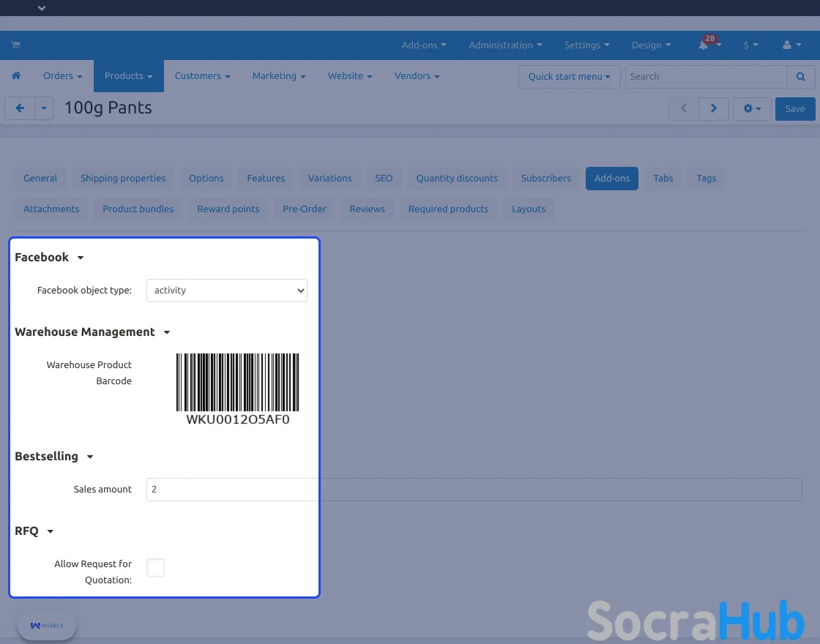Switch to the Reviews tab
Image resolution: width=820 pixels, height=644 pixels.
(x=367, y=209)
